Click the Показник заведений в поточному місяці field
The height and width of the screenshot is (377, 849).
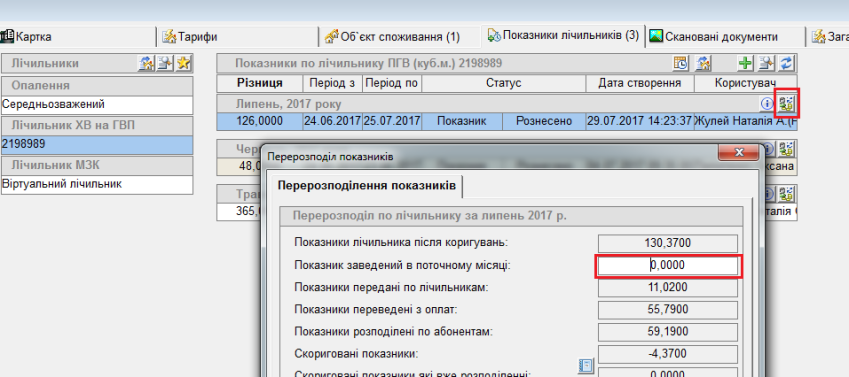pyautogui.click(x=668, y=265)
